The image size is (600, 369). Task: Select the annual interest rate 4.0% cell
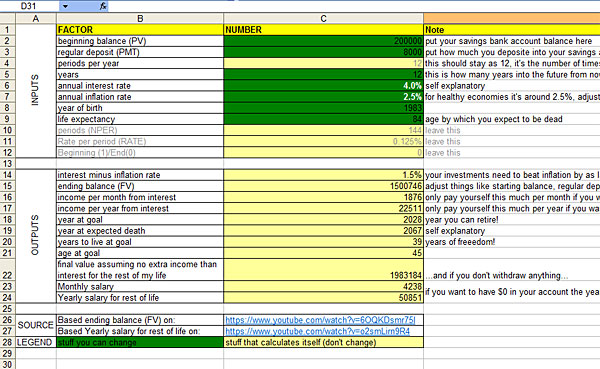[323, 86]
